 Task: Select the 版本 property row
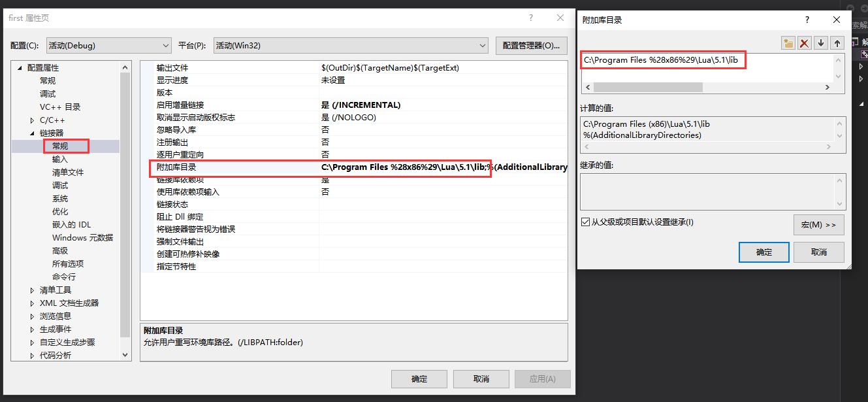[x=354, y=93]
